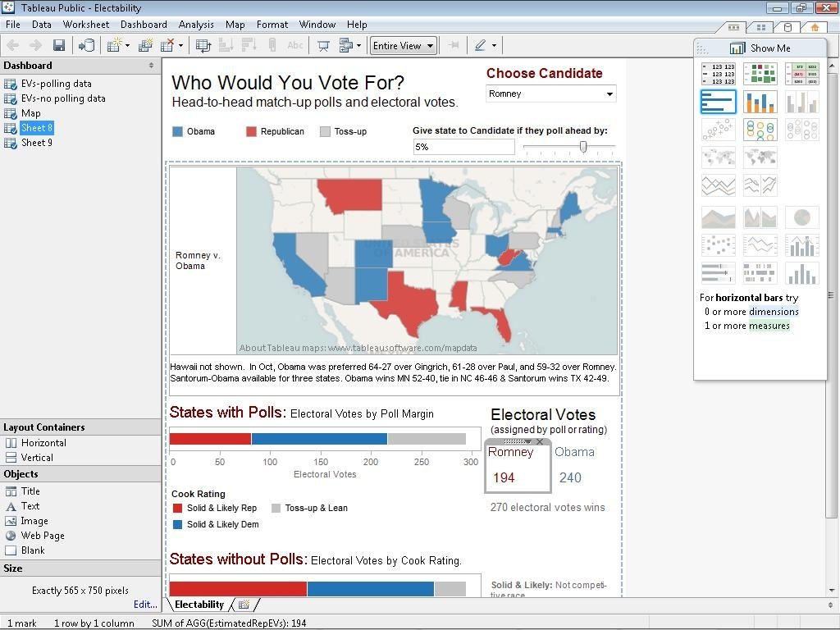Open the Choose Candidate Romney dropdown
The image size is (840, 630).
tap(550, 94)
